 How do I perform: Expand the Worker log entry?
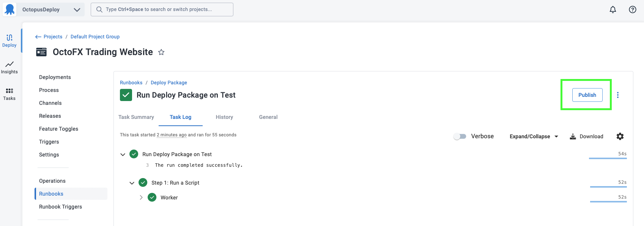pos(141,198)
